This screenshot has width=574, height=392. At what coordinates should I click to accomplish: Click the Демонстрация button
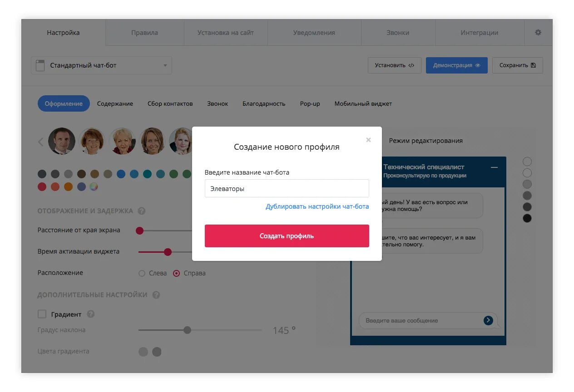point(457,65)
